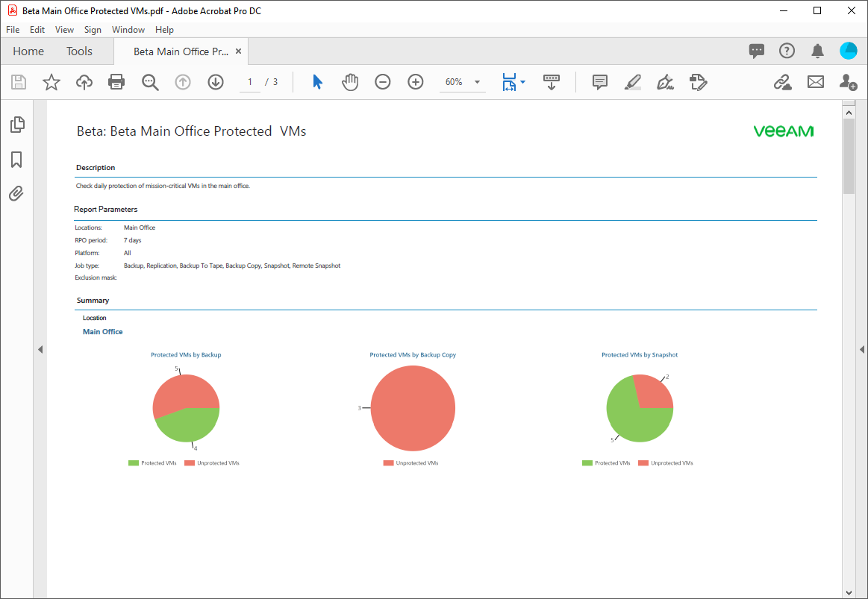Screen dimensions: 868x599
Task: Click the Protected VMs by Backup chart title
Action: [186, 355]
